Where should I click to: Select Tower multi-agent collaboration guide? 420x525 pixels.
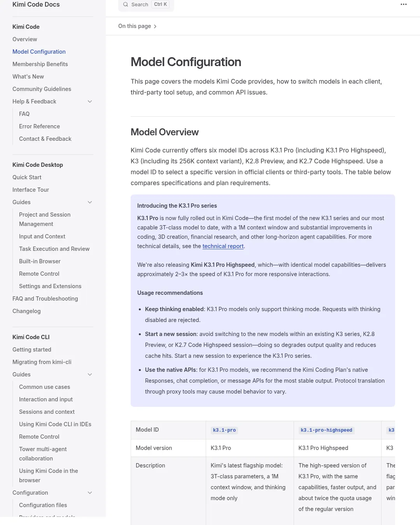[x=43, y=454]
